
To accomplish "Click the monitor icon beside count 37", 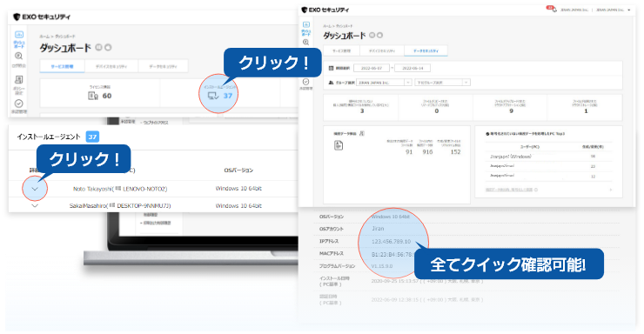I will tap(213, 96).
